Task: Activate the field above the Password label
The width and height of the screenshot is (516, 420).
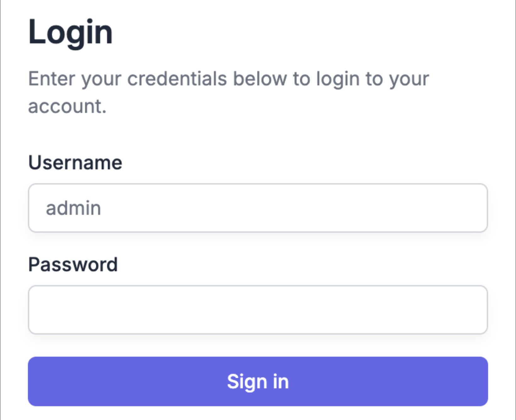Action: [x=258, y=208]
